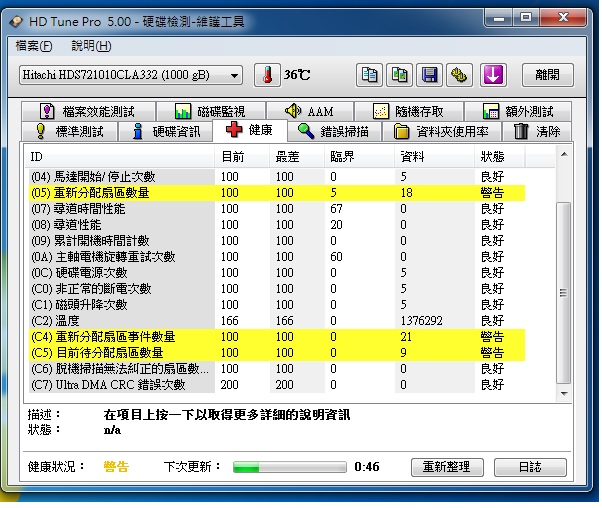Select row (C4) 重新分配扇區事件數量

tap(277, 337)
